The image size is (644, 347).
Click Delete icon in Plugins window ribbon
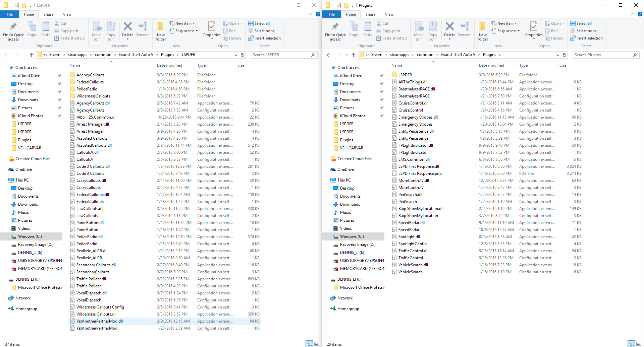[449, 27]
